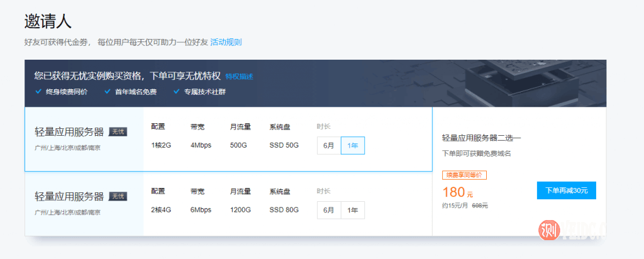This screenshot has width=644, height=259.
Task: Click the 续费享同等价 tag
Action: click(x=465, y=175)
